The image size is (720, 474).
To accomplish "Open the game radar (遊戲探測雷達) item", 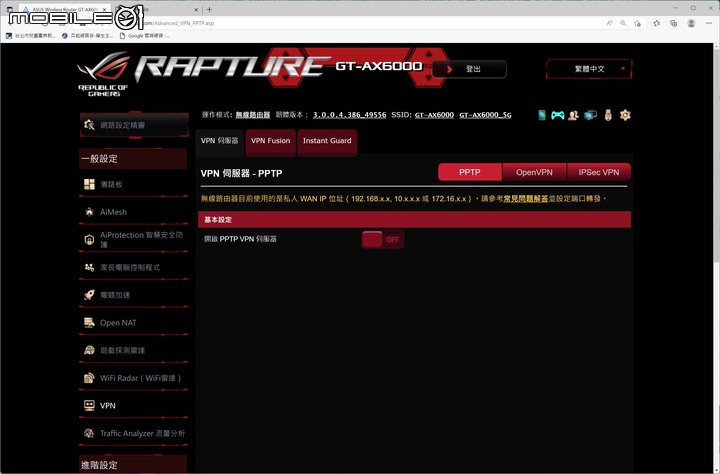I will [133, 350].
